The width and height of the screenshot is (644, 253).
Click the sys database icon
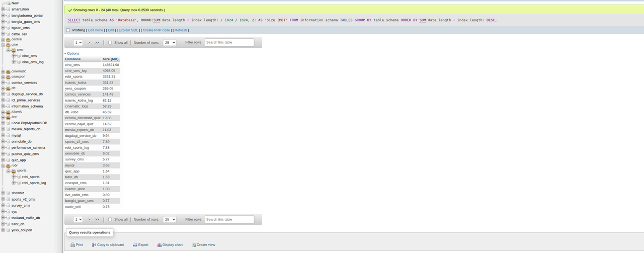point(8,211)
